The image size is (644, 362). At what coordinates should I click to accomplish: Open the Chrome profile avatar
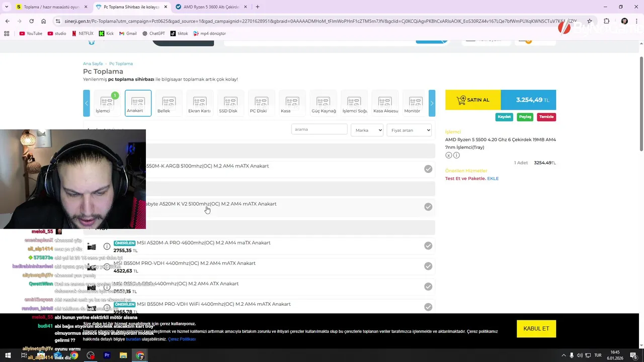point(624,21)
